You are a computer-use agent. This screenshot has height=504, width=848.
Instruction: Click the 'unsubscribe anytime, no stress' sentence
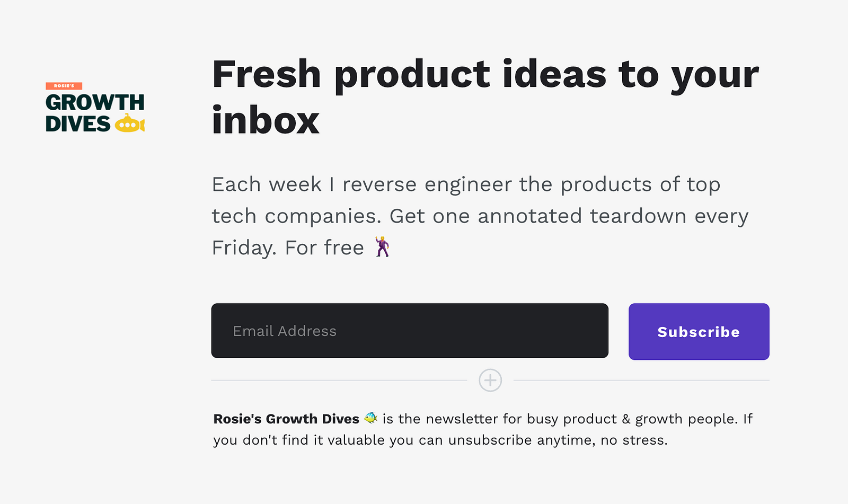(558, 440)
